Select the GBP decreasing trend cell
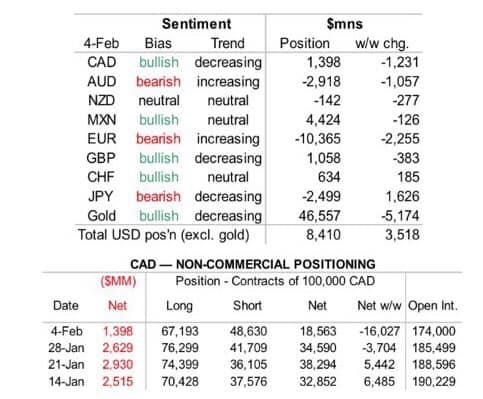483x399 pixels. click(x=228, y=159)
